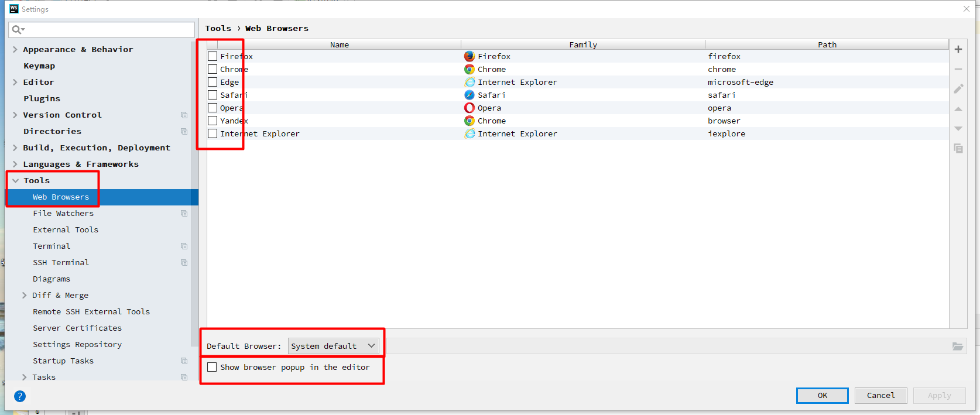Click the Internet Explorer icon in Edge row
The height and width of the screenshot is (415, 980).
click(x=470, y=82)
